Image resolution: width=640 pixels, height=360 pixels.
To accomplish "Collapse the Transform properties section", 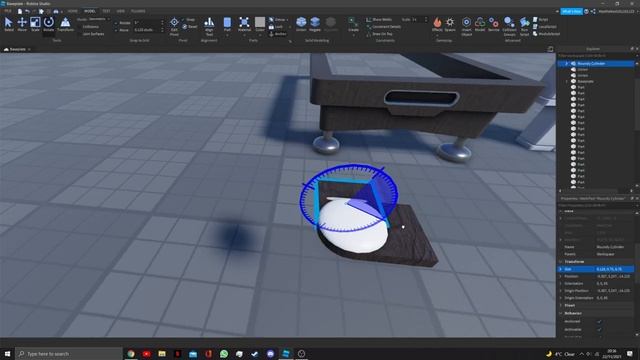I will point(561,262).
